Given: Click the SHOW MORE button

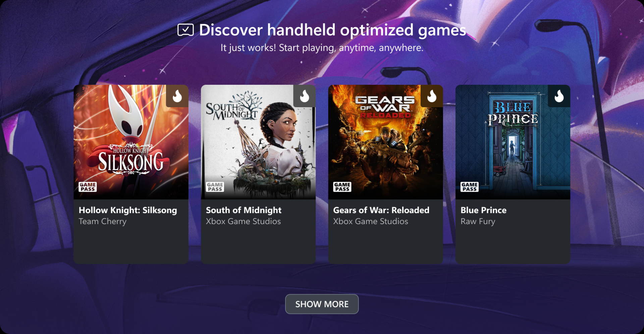Looking at the screenshot, I should coord(322,304).
